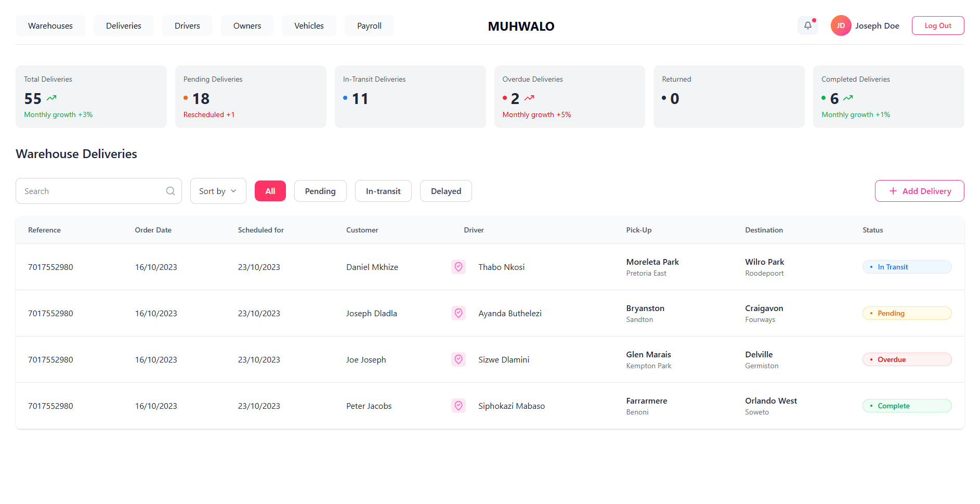Image resolution: width=980 pixels, height=504 pixels.
Task: Open the Payroll tab
Action: (x=369, y=25)
